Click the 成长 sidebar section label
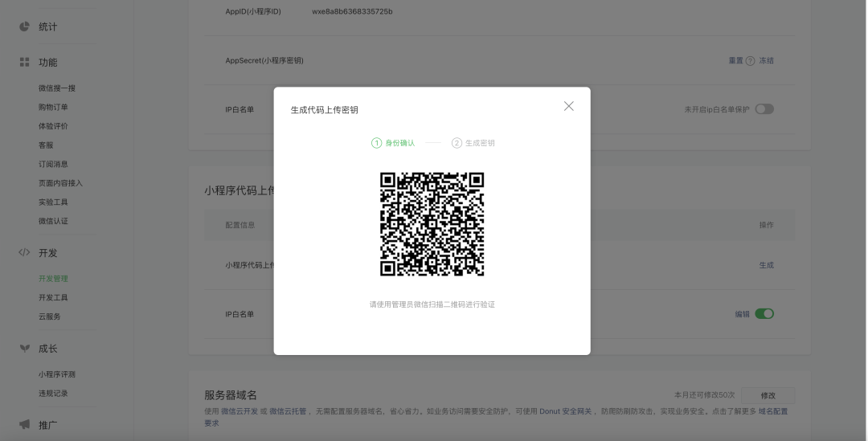Image resolution: width=868 pixels, height=441 pixels. [x=47, y=349]
